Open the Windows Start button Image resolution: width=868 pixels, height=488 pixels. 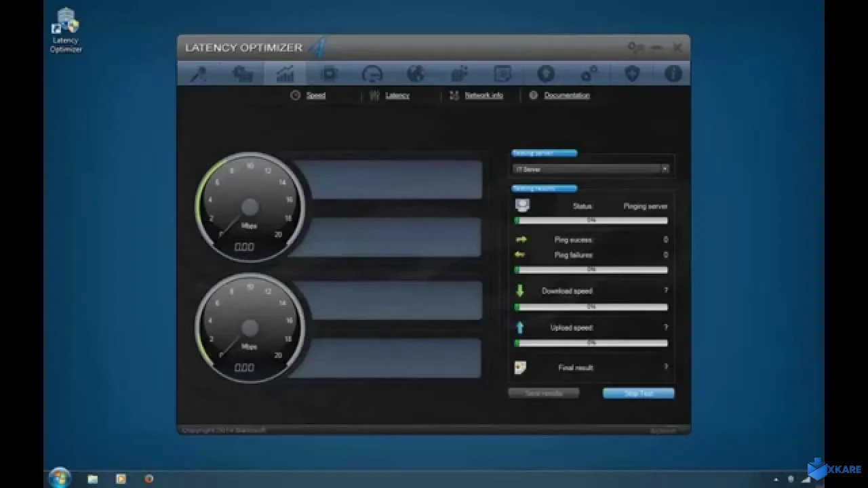(x=60, y=479)
